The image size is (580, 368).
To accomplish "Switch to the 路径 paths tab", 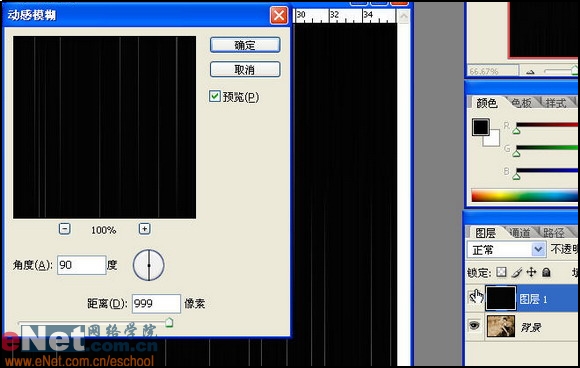I will click(x=553, y=233).
